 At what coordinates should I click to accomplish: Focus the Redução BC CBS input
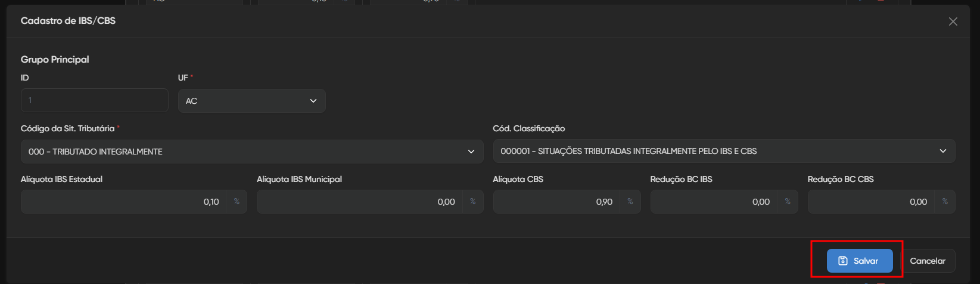point(871,202)
